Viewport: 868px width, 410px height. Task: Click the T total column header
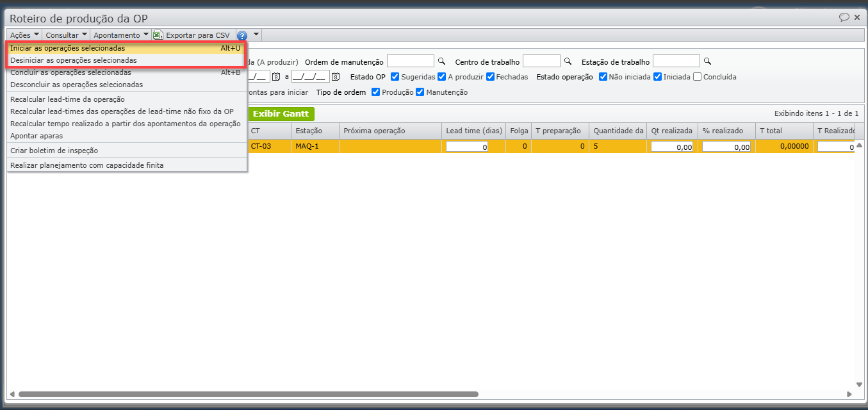(x=784, y=131)
